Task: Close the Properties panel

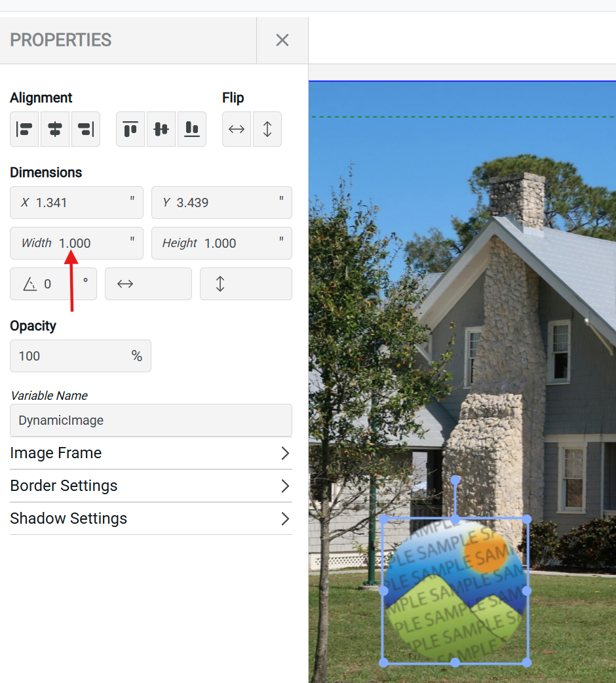Action: coord(282,40)
